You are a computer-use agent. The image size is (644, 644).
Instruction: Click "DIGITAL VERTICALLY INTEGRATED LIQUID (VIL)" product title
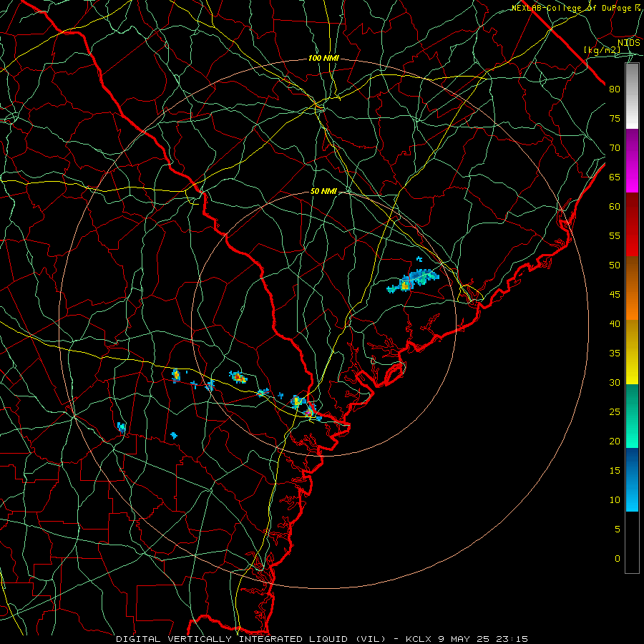click(x=251, y=639)
